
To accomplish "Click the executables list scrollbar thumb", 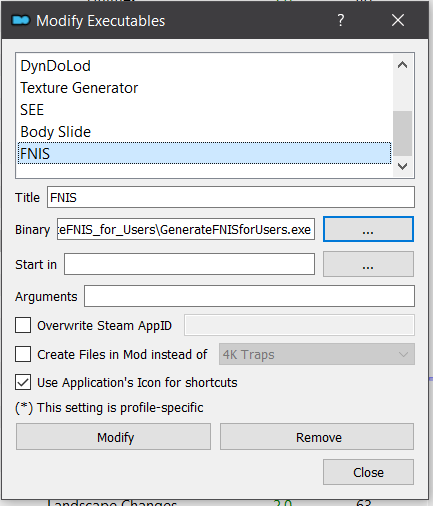I will coord(403,133).
